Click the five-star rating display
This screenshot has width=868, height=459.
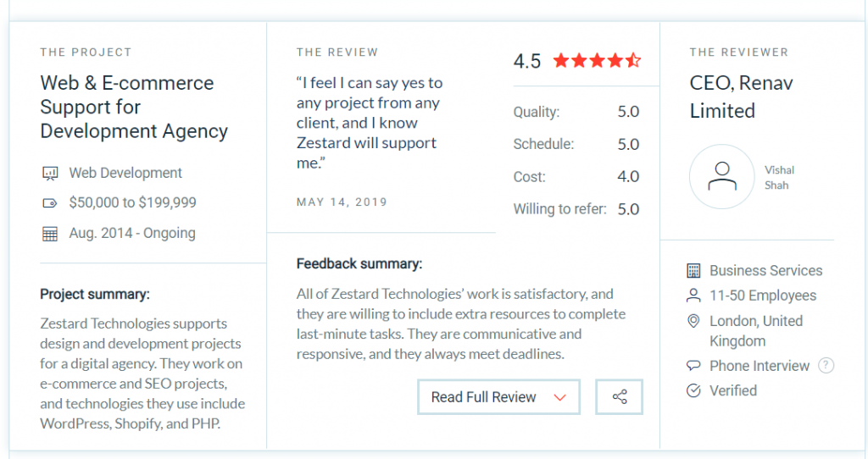pos(597,60)
